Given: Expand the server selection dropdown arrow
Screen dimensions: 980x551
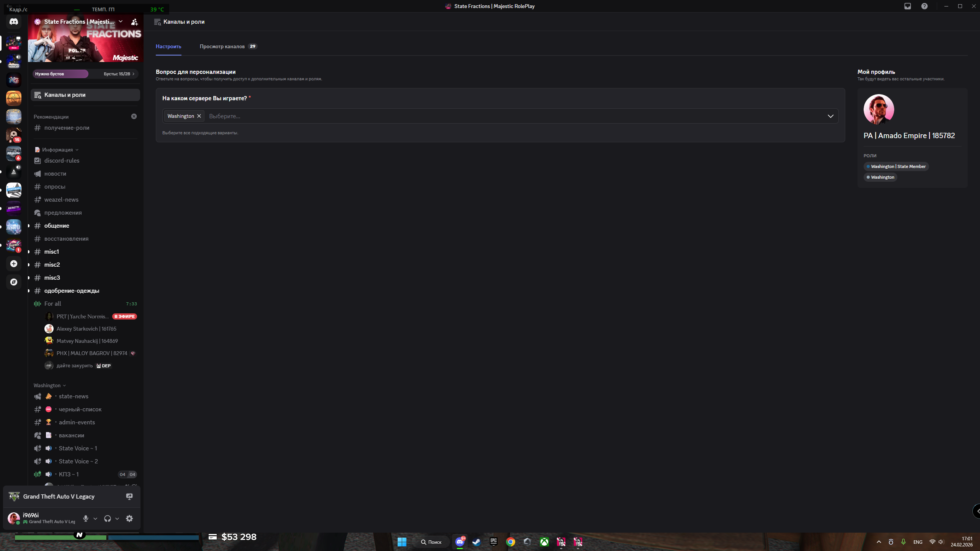Looking at the screenshot, I should [830, 116].
